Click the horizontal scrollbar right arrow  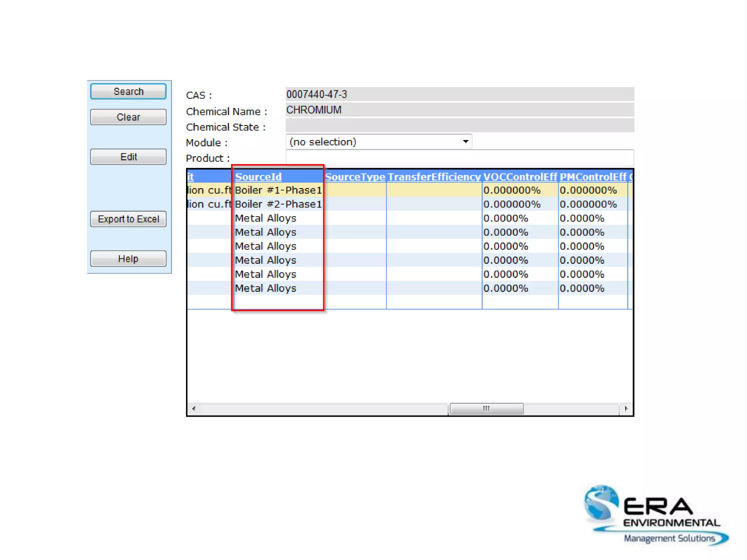coord(626,409)
